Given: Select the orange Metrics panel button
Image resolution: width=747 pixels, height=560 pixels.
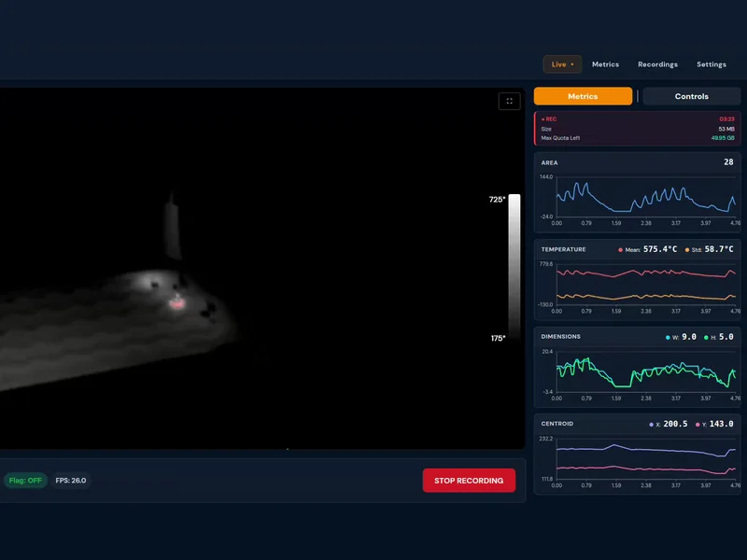Looking at the screenshot, I should tap(583, 96).
